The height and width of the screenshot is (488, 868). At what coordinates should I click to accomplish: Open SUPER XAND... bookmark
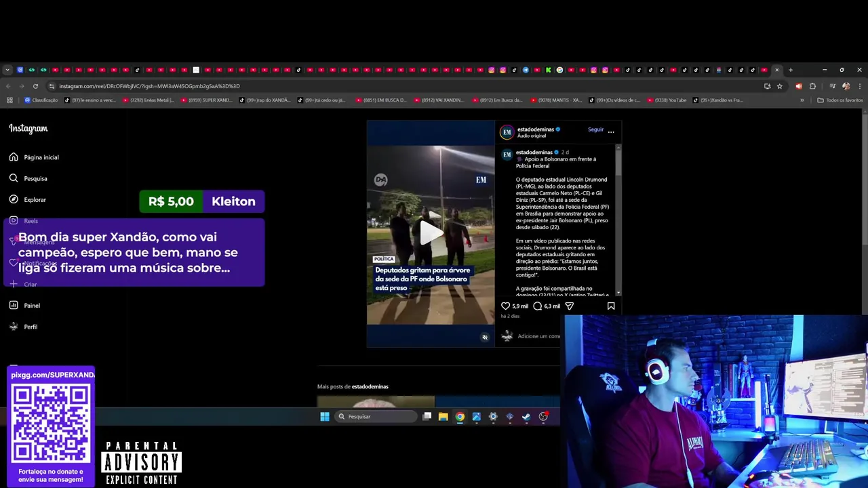(205, 100)
